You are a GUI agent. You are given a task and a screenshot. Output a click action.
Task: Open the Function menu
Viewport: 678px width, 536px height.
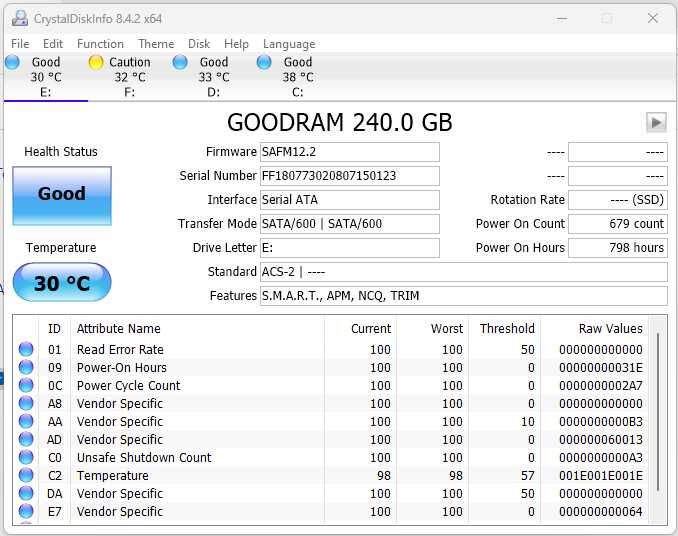point(100,44)
